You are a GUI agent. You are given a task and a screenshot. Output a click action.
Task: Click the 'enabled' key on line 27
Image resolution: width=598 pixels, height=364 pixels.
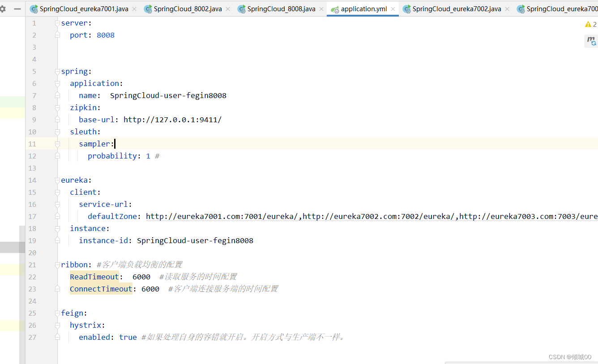[94, 337]
